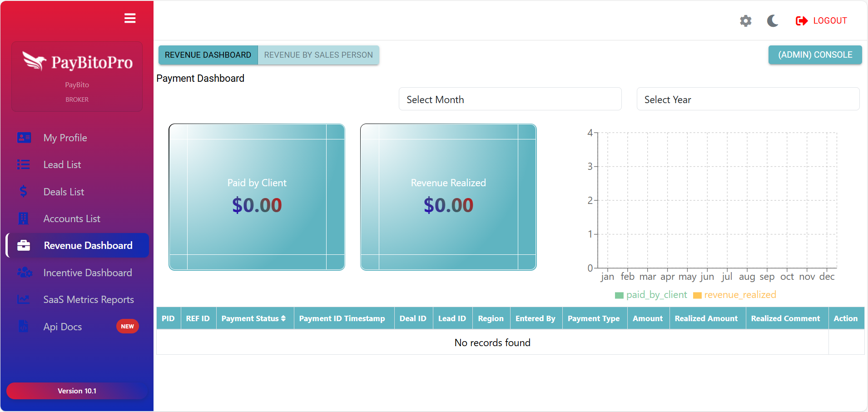
Task: Click the Accounts List building icon
Action: 24,218
